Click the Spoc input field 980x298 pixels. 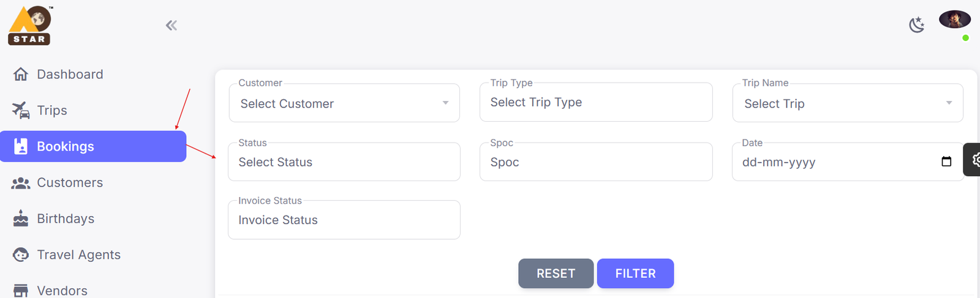click(x=595, y=162)
